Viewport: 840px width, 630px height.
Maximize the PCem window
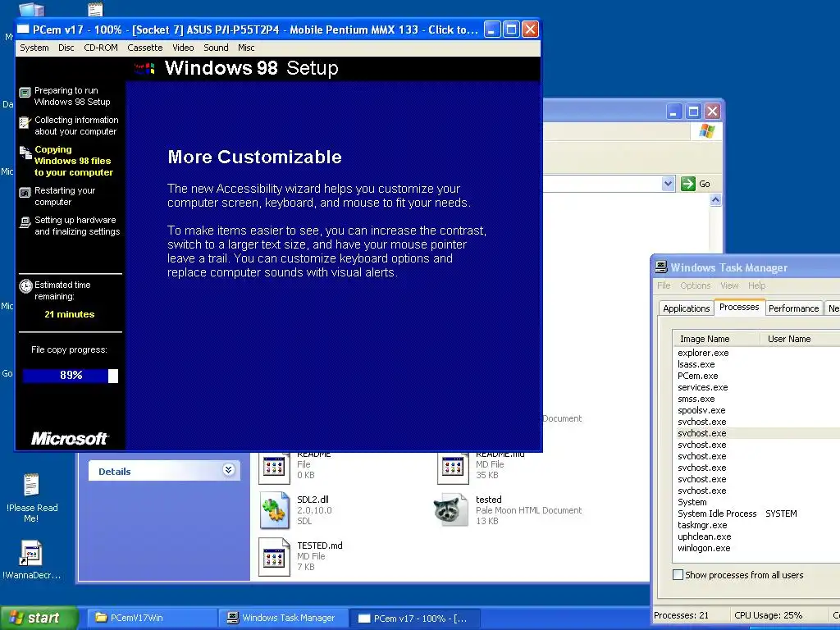pyautogui.click(x=511, y=30)
